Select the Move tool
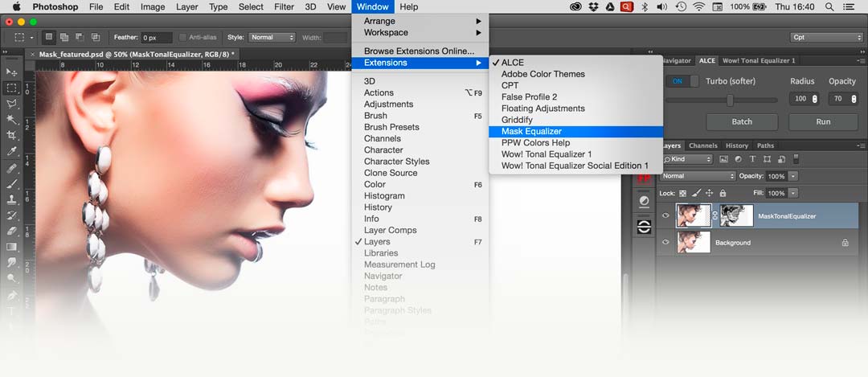868x377 pixels. tap(11, 72)
